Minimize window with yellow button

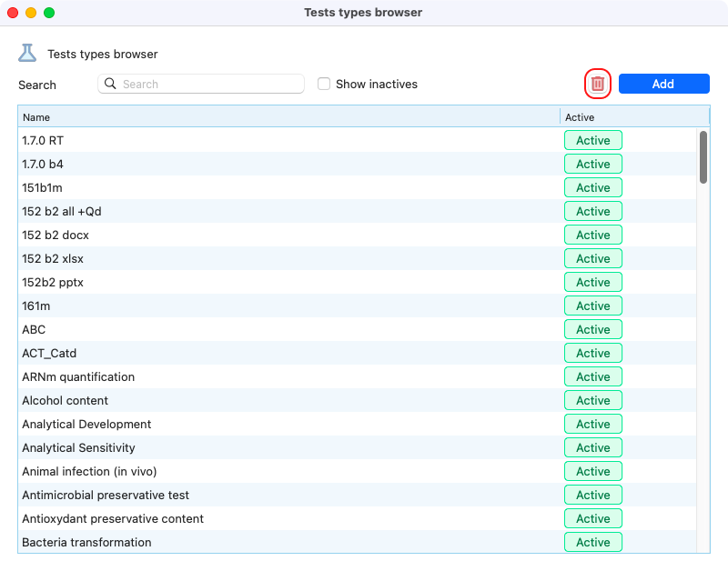point(31,13)
